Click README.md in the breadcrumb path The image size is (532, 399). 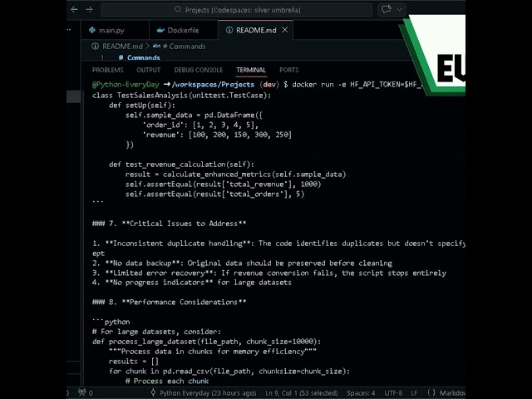(122, 47)
